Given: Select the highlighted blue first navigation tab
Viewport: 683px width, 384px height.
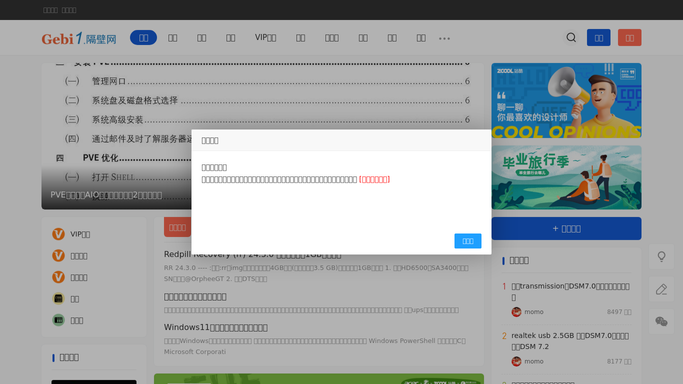Looking at the screenshot, I should [x=143, y=38].
